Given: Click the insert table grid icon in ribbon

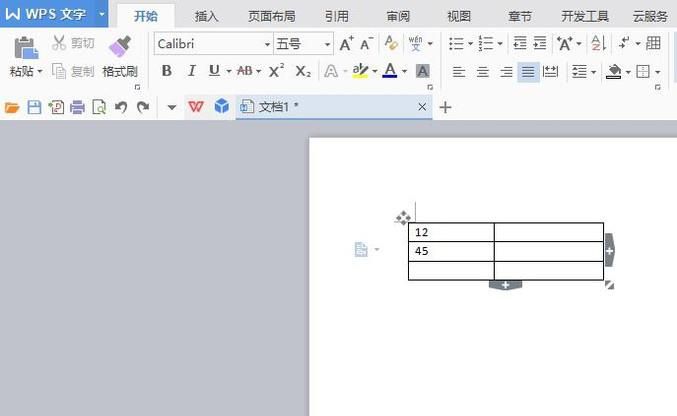Looking at the screenshot, I should pyautogui.click(x=653, y=43).
